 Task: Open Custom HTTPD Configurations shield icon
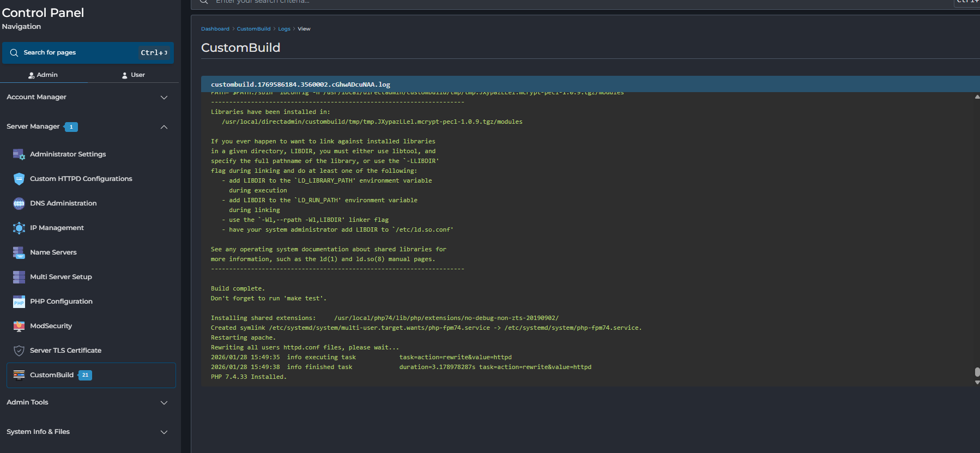click(19, 179)
